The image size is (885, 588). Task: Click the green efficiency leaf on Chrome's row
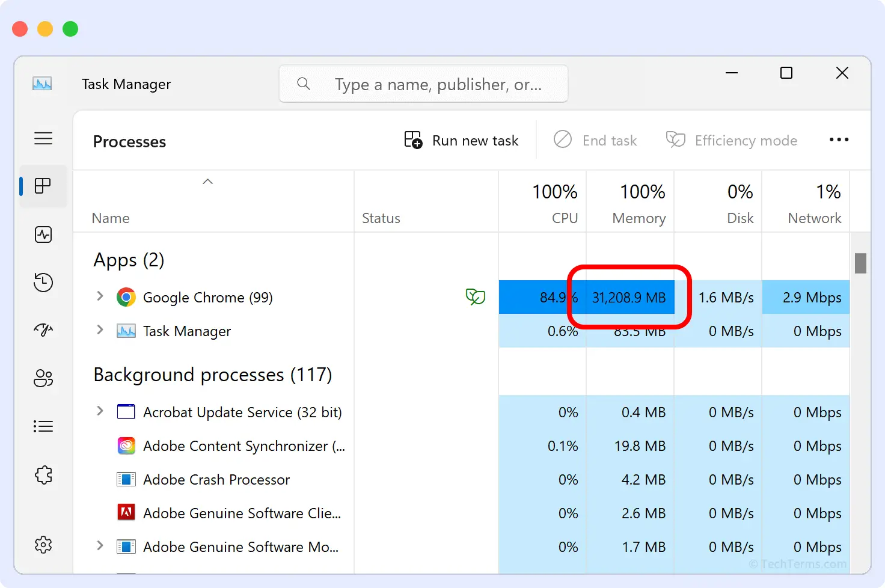[476, 296]
